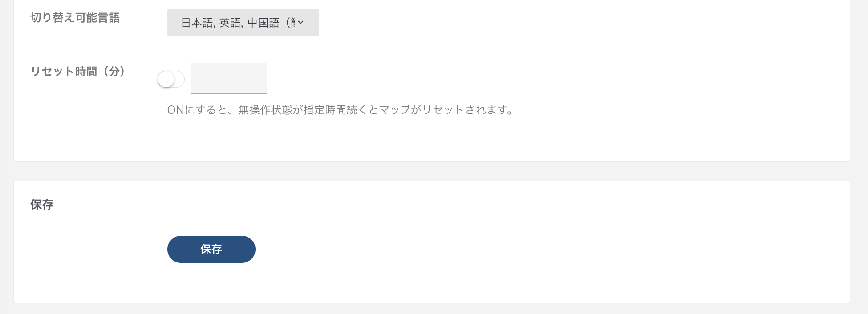Save settings with the dark blue button
The width and height of the screenshot is (868, 314).
pyautogui.click(x=211, y=249)
